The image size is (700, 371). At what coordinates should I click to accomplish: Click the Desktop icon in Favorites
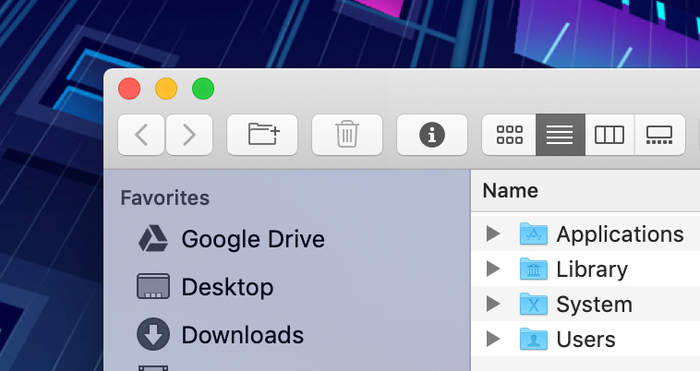(x=153, y=286)
